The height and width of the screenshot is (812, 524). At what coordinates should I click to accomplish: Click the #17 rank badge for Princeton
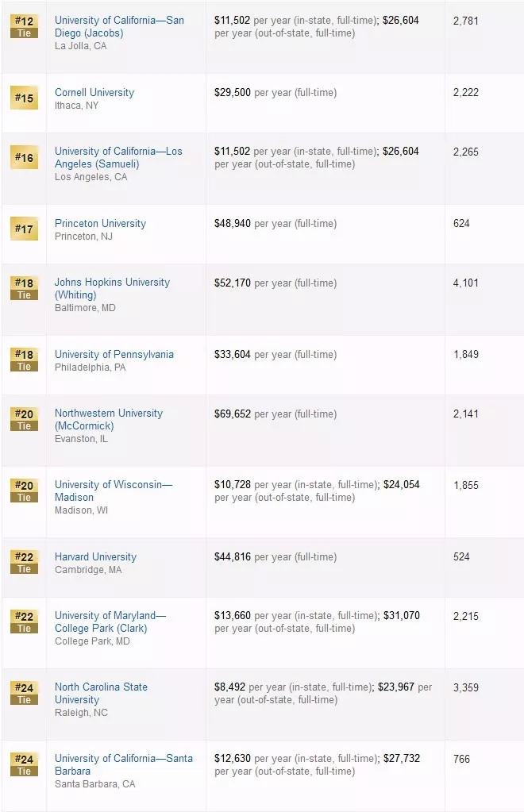[24, 229]
